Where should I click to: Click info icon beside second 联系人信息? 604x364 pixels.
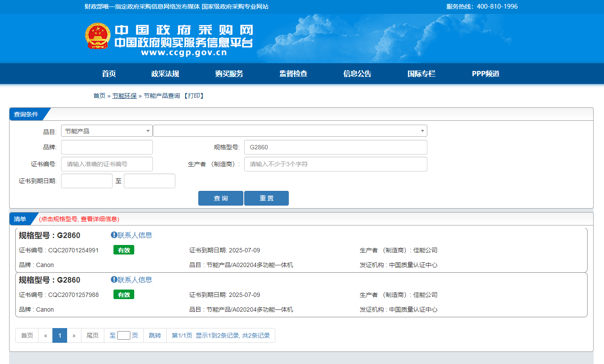(114, 280)
